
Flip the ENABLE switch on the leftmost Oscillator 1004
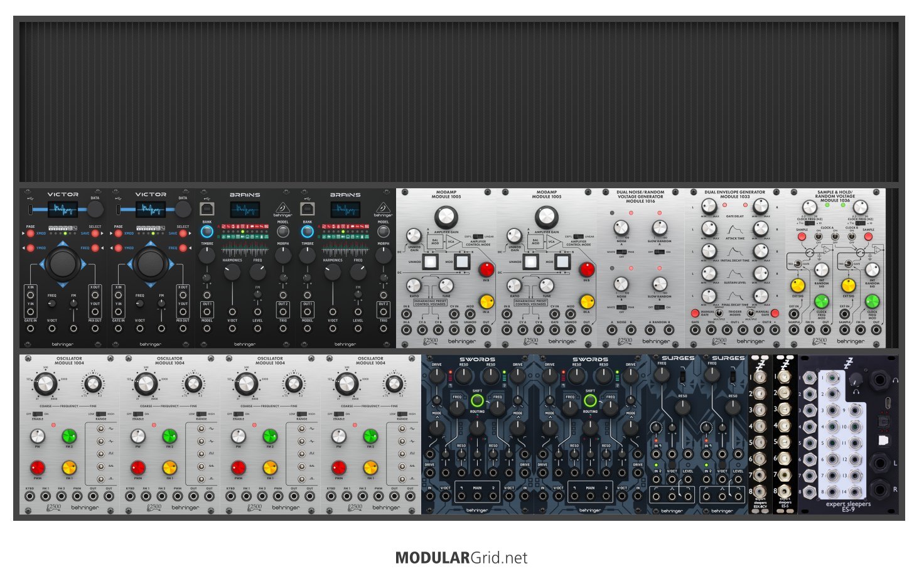[38, 414]
